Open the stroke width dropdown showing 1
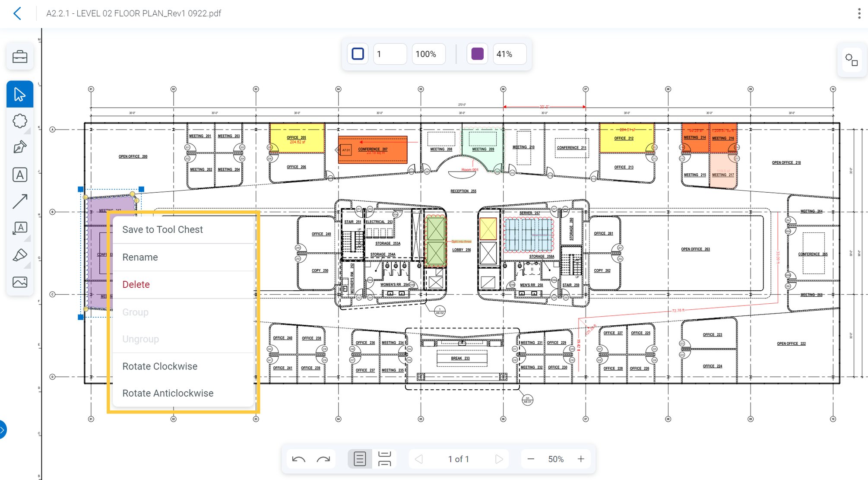The width and height of the screenshot is (868, 480). click(x=390, y=54)
